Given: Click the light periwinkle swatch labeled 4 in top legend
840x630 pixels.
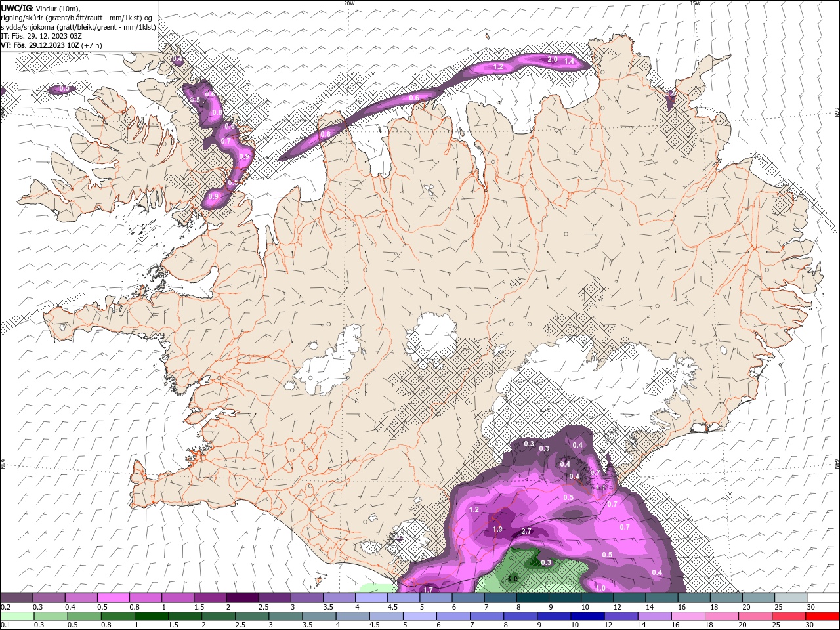Looking at the screenshot, I should coord(371,598).
